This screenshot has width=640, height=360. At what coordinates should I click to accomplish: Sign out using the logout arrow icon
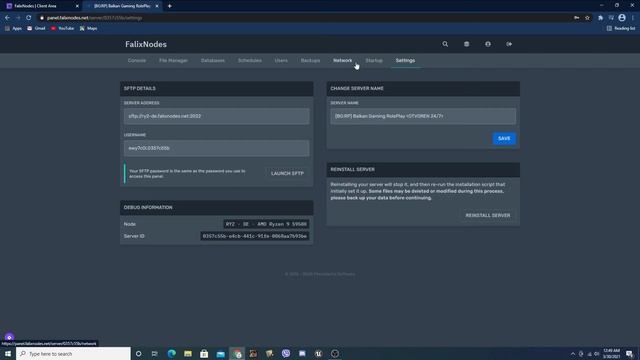click(x=509, y=44)
